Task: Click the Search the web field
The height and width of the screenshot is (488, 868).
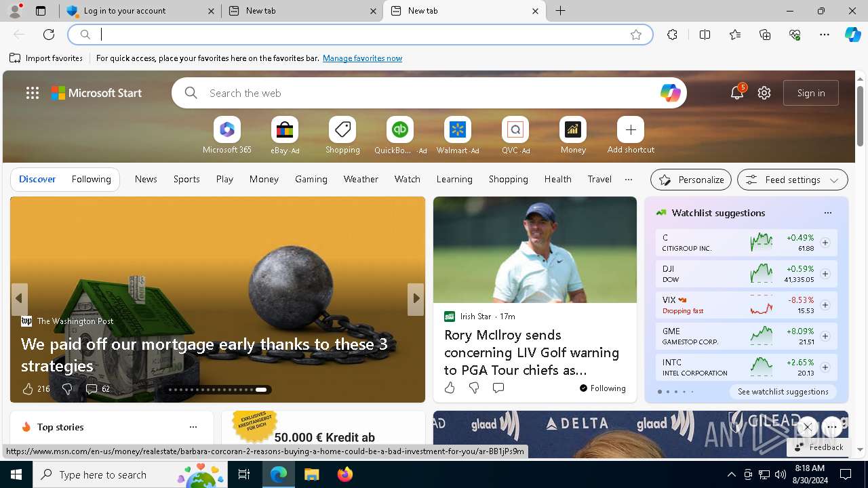Action: [429, 93]
